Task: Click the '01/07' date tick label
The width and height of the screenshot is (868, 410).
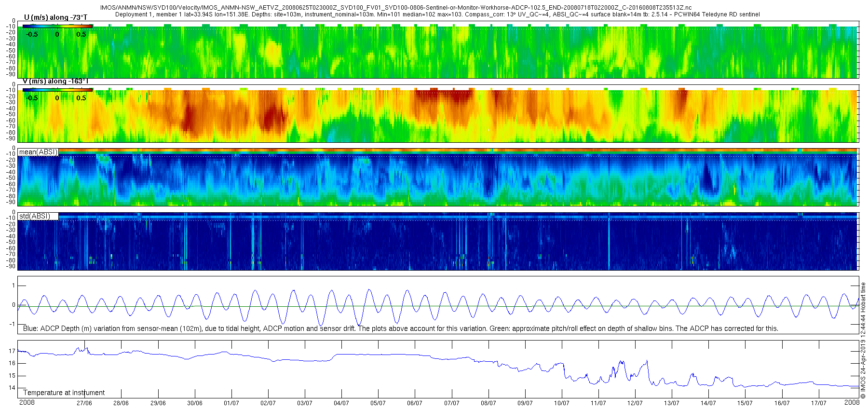Action: coord(231,403)
